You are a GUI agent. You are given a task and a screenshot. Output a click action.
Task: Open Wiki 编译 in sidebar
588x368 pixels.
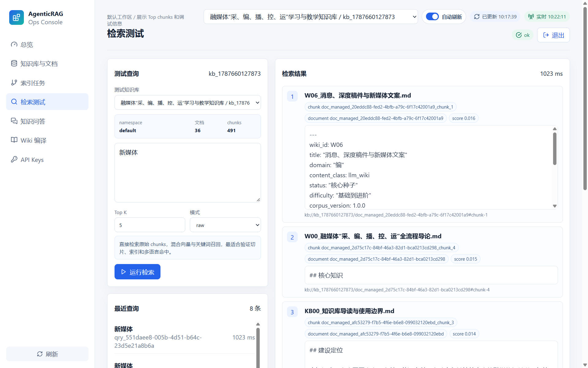click(x=47, y=140)
